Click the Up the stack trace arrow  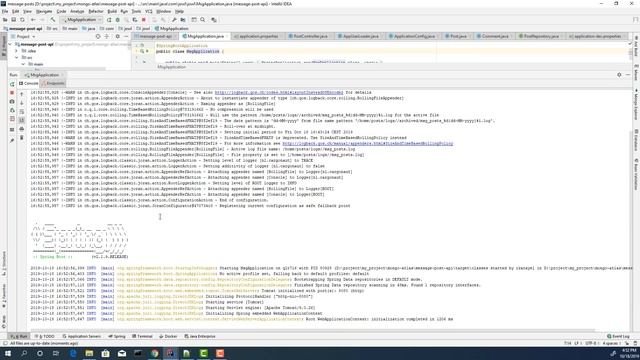[22, 94]
